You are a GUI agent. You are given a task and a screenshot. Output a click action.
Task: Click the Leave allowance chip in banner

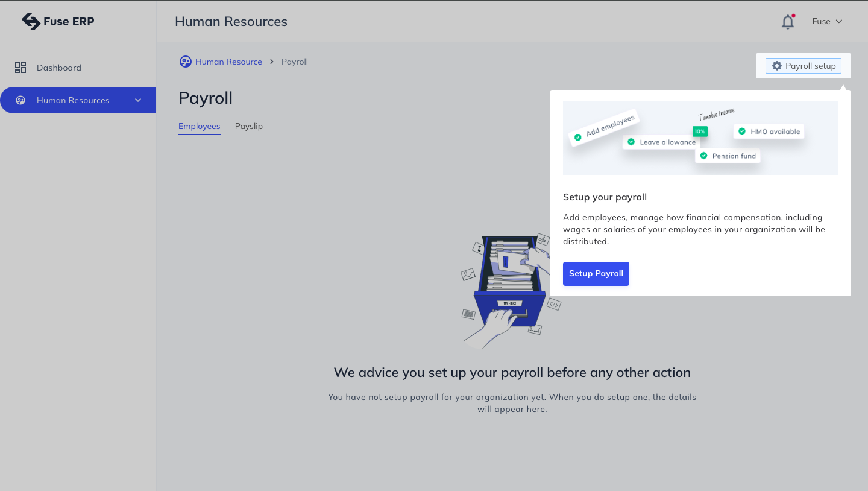pos(661,142)
